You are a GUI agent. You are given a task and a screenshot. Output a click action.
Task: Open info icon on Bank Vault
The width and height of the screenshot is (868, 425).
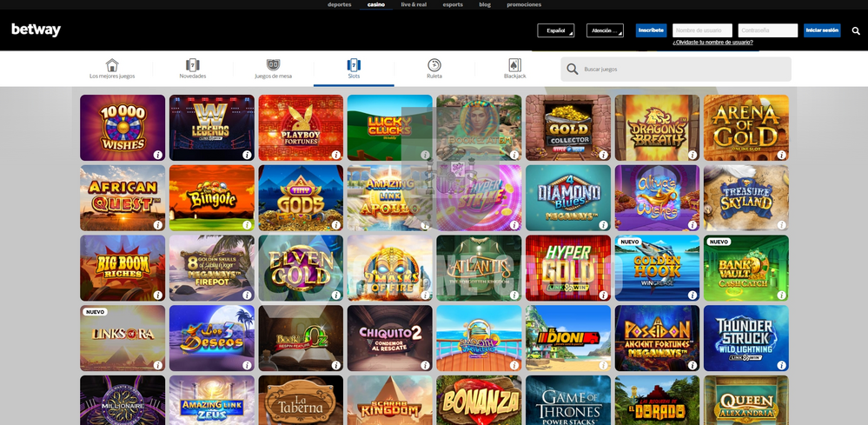pyautogui.click(x=782, y=296)
